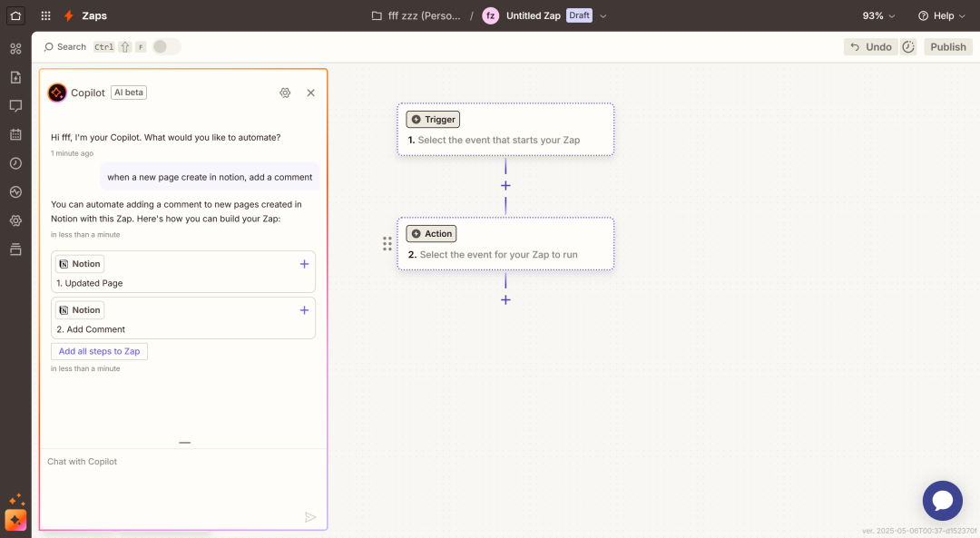Select the Action step card
The image size is (980, 538).
pos(505,244)
